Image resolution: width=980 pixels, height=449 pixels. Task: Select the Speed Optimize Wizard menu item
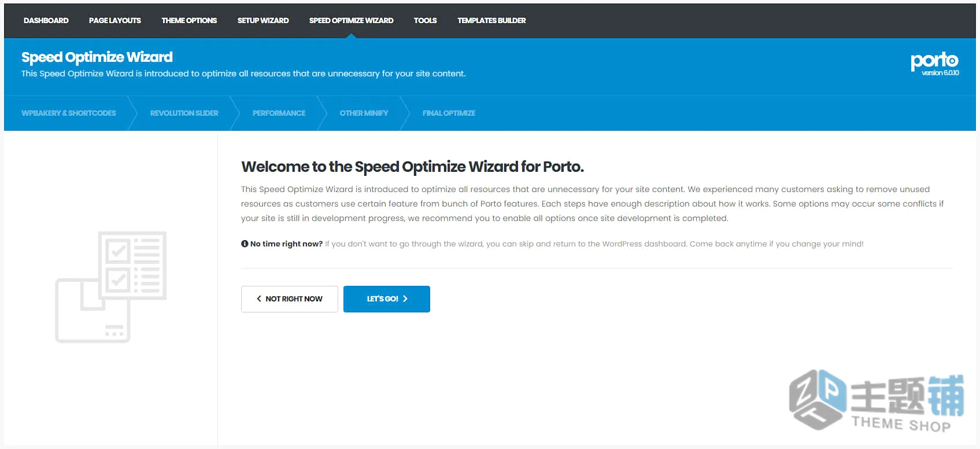(351, 20)
